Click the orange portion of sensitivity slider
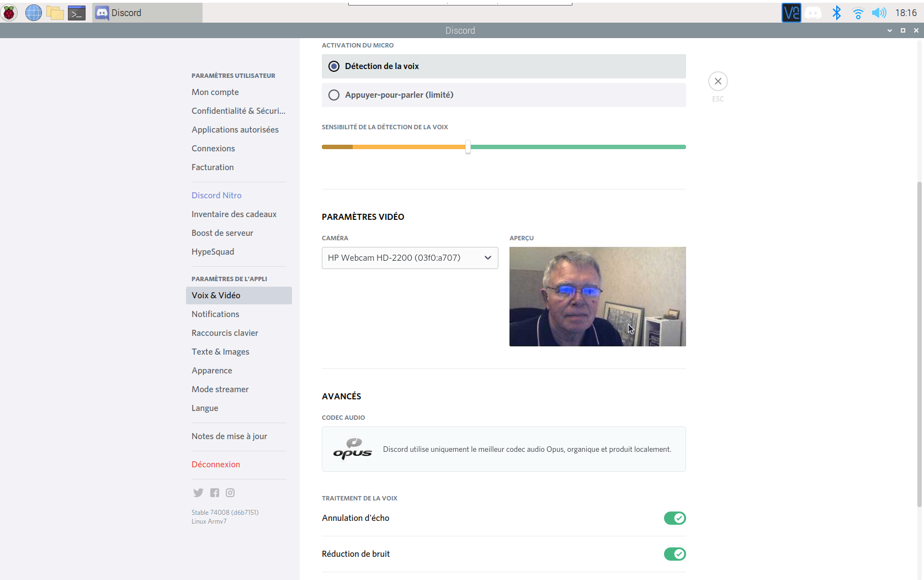The width and height of the screenshot is (924, 580). point(408,147)
